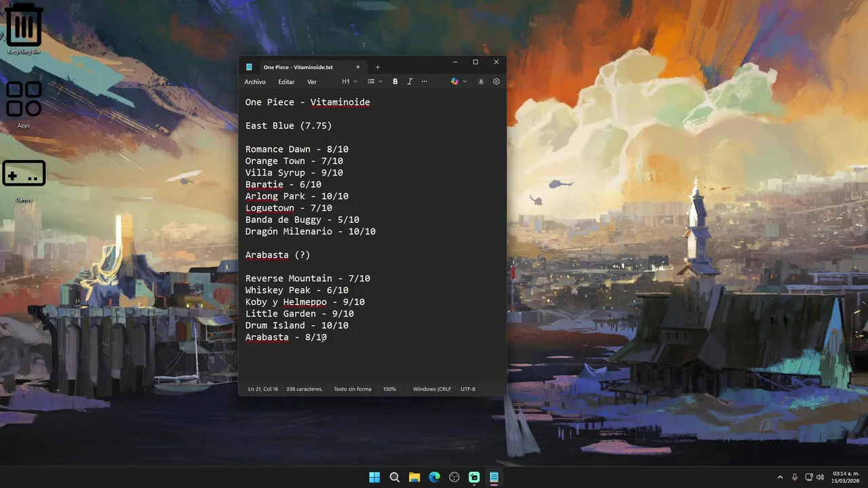
Task: Click the Drum Island - 10/10 line
Action: point(297,325)
